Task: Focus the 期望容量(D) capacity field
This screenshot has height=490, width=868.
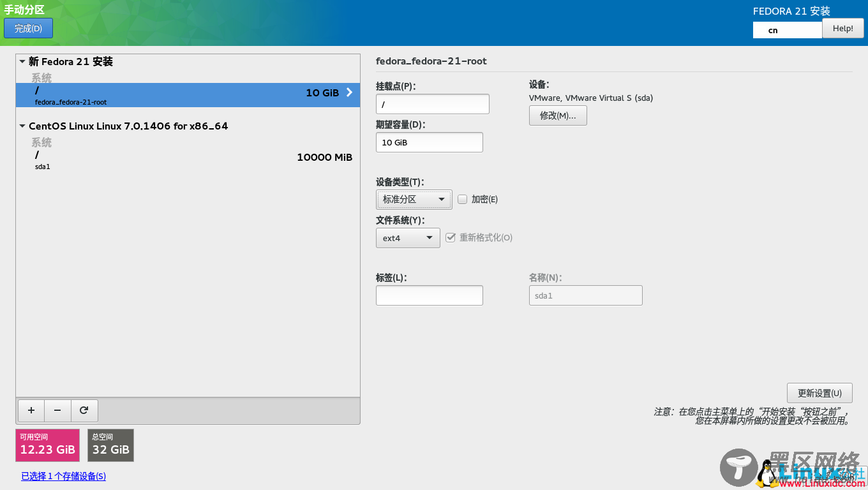Action: click(430, 142)
